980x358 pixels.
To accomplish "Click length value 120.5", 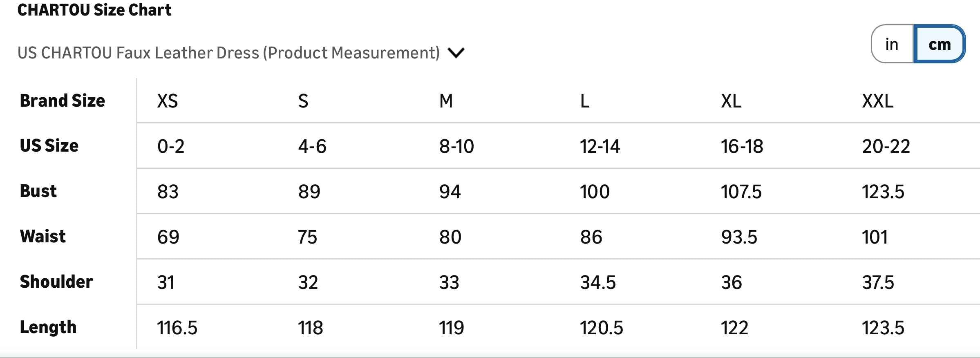I will pos(601,328).
